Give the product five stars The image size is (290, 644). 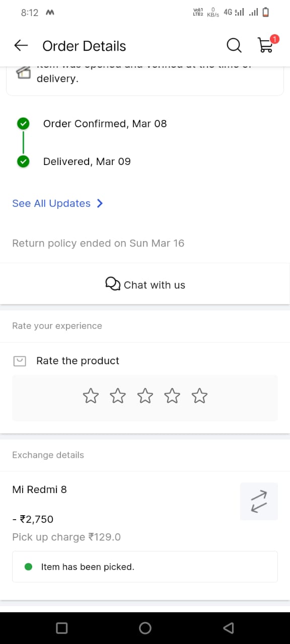tap(199, 396)
